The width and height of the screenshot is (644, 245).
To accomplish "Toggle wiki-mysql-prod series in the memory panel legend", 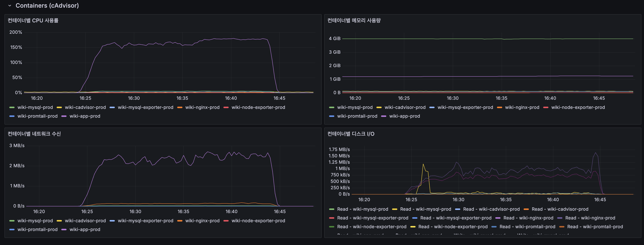I will 355,107.
